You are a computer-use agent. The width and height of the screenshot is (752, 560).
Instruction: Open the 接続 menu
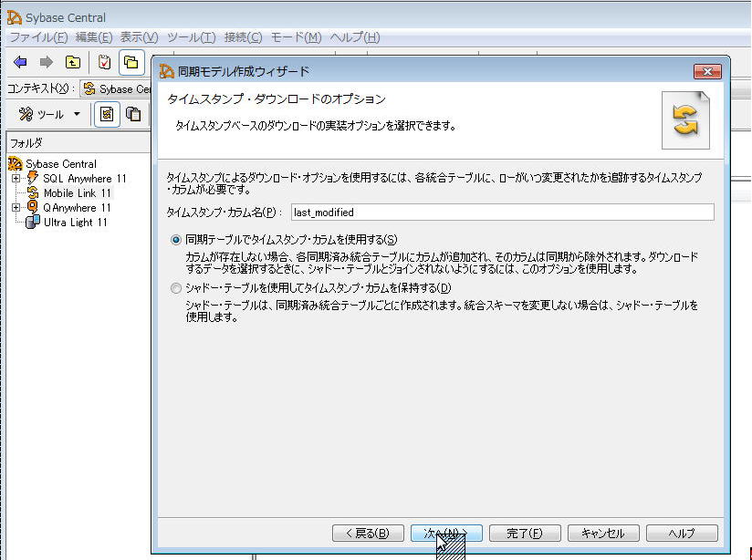tap(243, 37)
